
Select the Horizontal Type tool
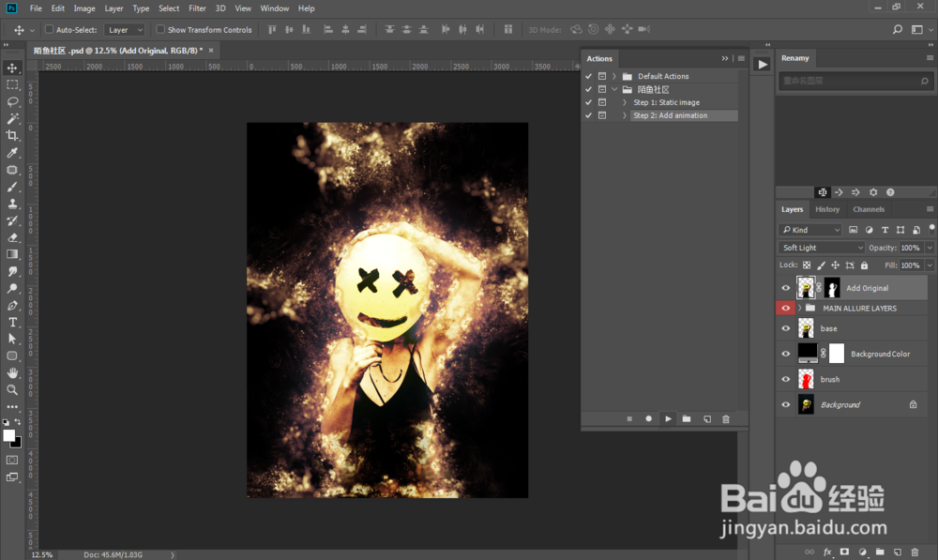click(x=12, y=322)
